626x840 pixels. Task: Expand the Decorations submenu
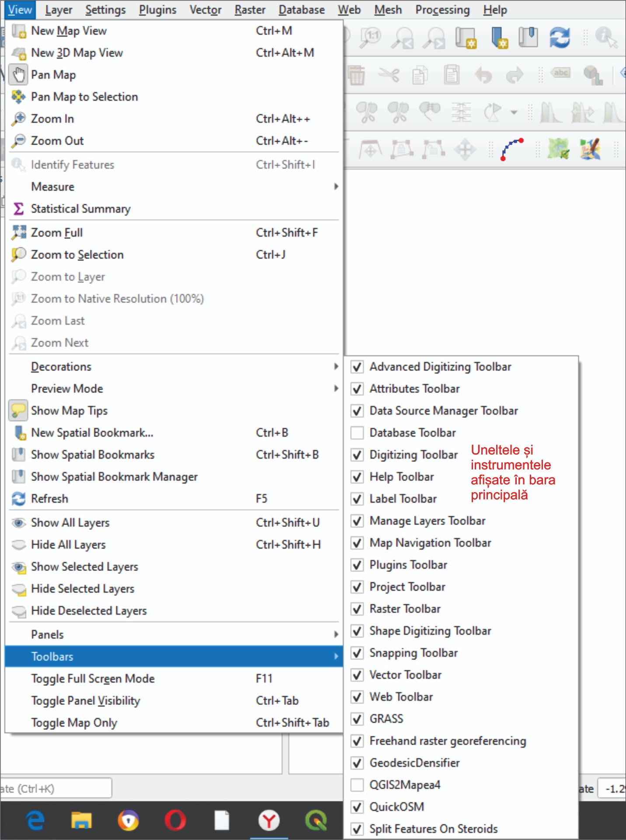pos(174,367)
